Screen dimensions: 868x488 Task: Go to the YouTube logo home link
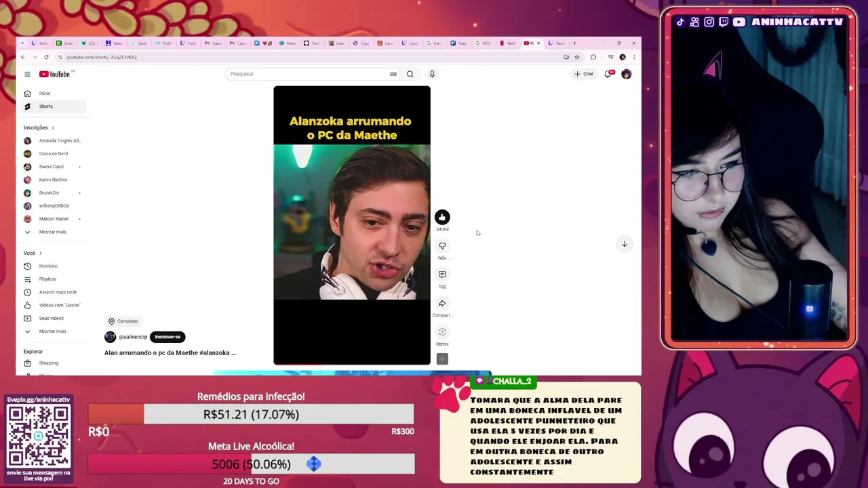click(54, 74)
